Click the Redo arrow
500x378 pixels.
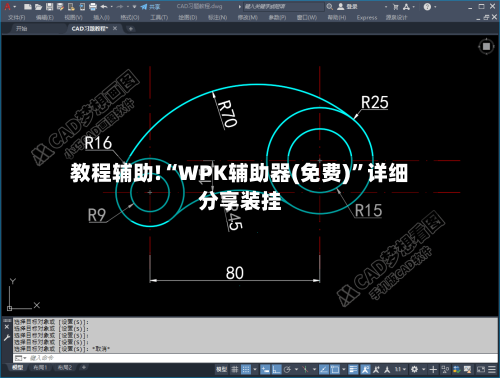click(x=120, y=7)
